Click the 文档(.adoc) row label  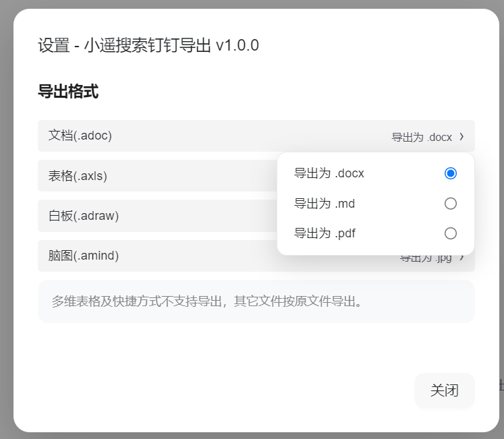click(x=80, y=136)
